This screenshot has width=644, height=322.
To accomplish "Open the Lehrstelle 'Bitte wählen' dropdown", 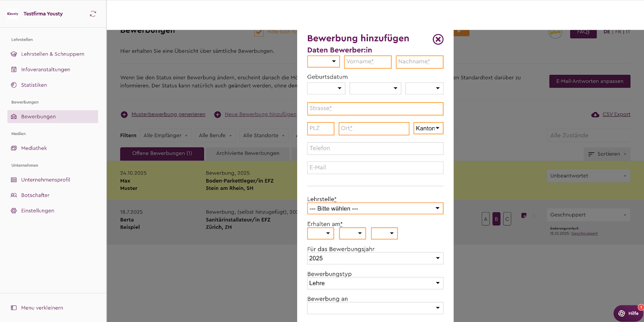I will pos(375,208).
